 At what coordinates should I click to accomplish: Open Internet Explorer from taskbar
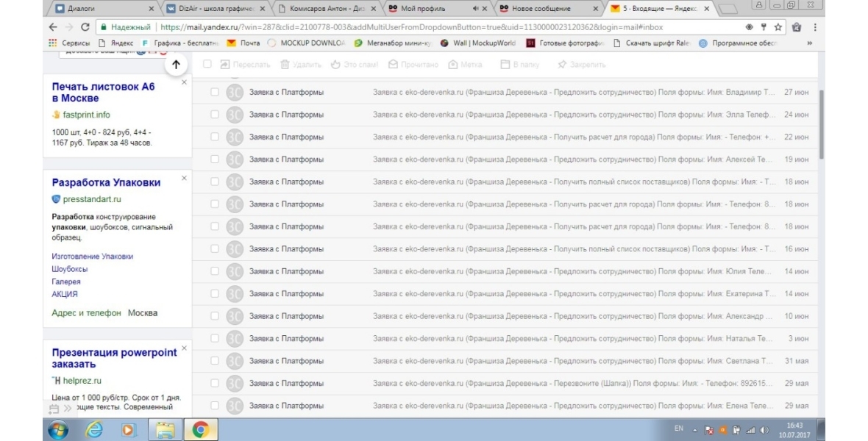pos(94,430)
